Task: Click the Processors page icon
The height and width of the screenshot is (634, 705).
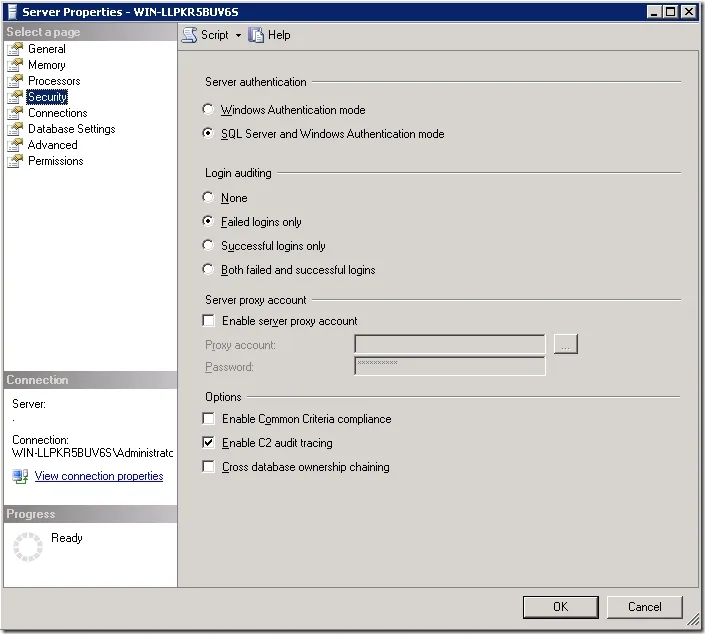Action: click(15, 81)
